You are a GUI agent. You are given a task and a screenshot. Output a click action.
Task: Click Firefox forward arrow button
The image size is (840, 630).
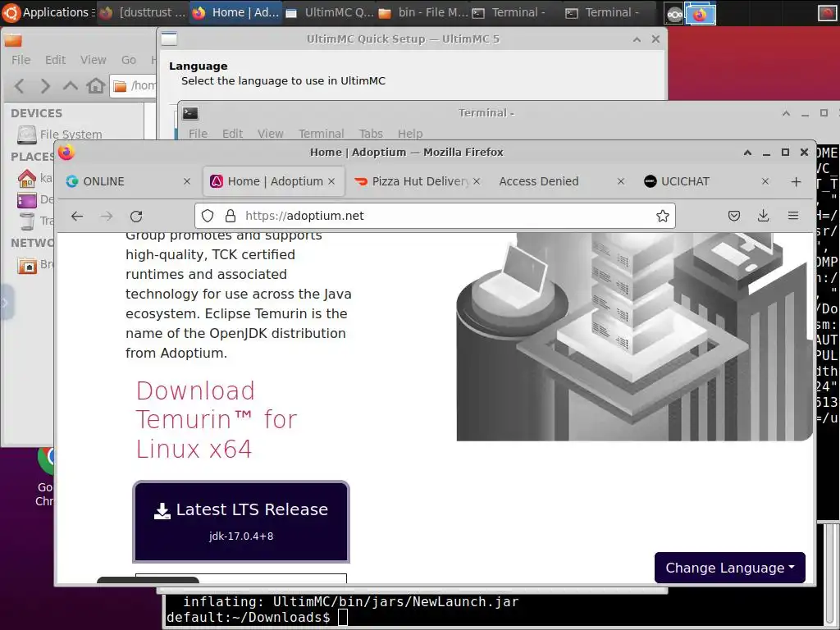(x=107, y=216)
